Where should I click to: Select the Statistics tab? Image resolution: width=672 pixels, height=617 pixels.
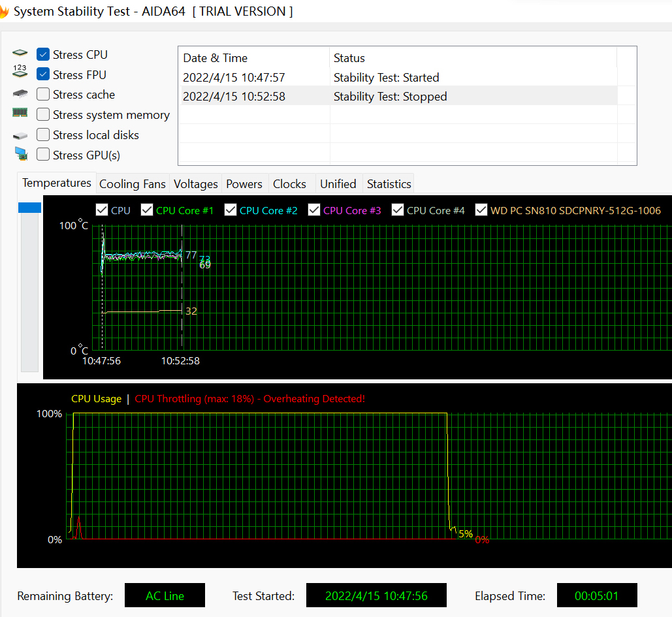pos(389,184)
